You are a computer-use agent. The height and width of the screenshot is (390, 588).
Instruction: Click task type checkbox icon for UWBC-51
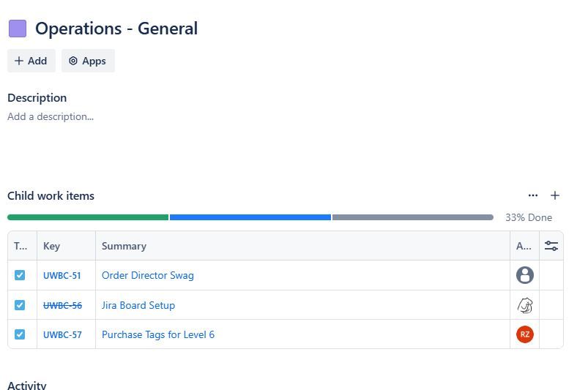pyautogui.click(x=20, y=275)
